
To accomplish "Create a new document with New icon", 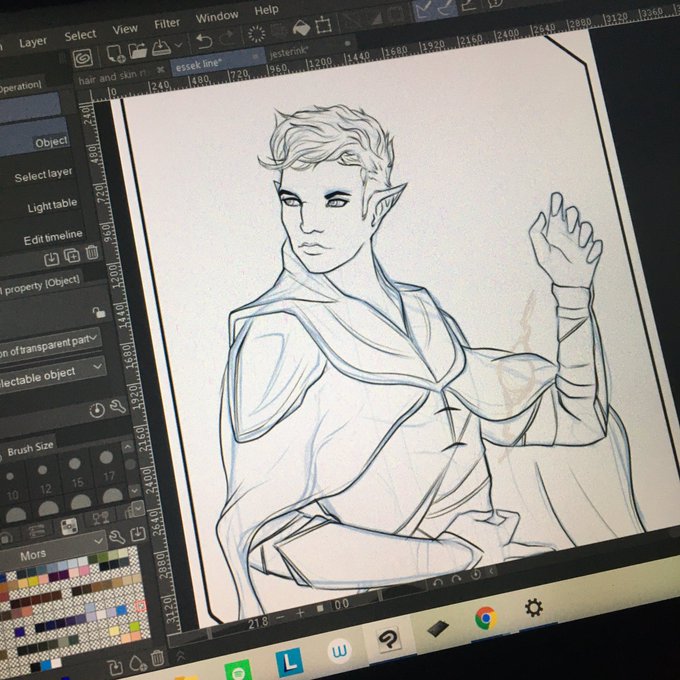I will [116, 54].
